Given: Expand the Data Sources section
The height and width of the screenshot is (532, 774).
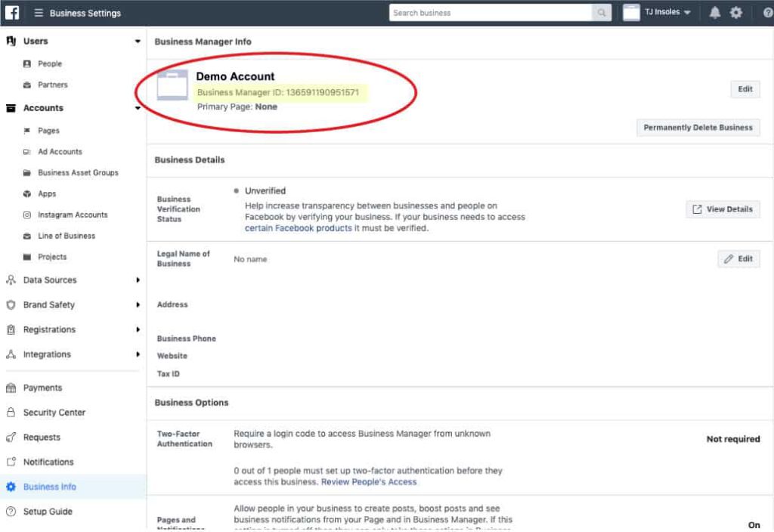Looking at the screenshot, I should pyautogui.click(x=138, y=280).
